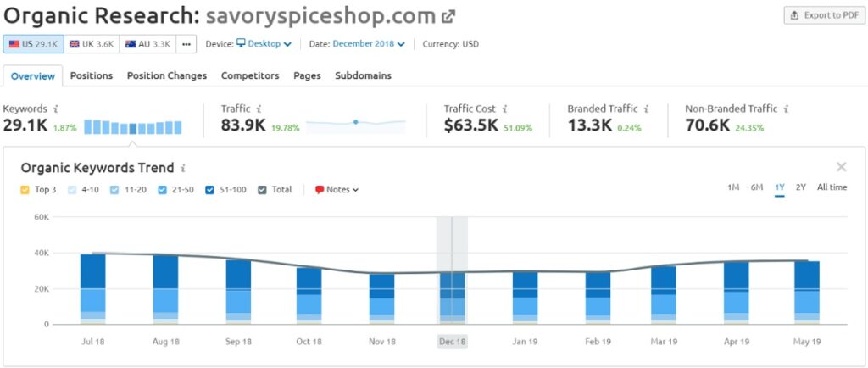Open savoryspiceshop.com external link icon

[448, 17]
